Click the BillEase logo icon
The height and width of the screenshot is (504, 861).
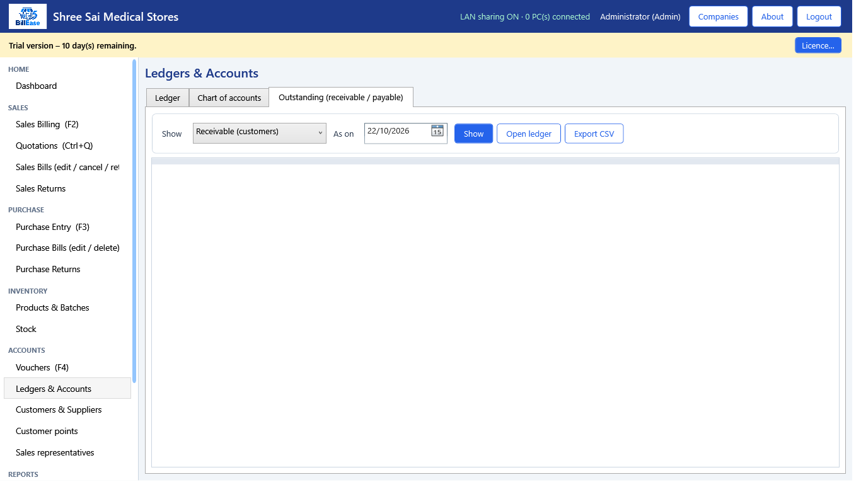coord(28,16)
